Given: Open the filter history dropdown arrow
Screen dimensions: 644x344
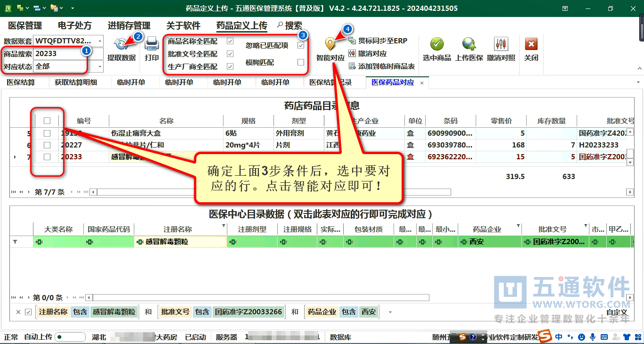Looking at the screenshot, I should click(x=390, y=312).
